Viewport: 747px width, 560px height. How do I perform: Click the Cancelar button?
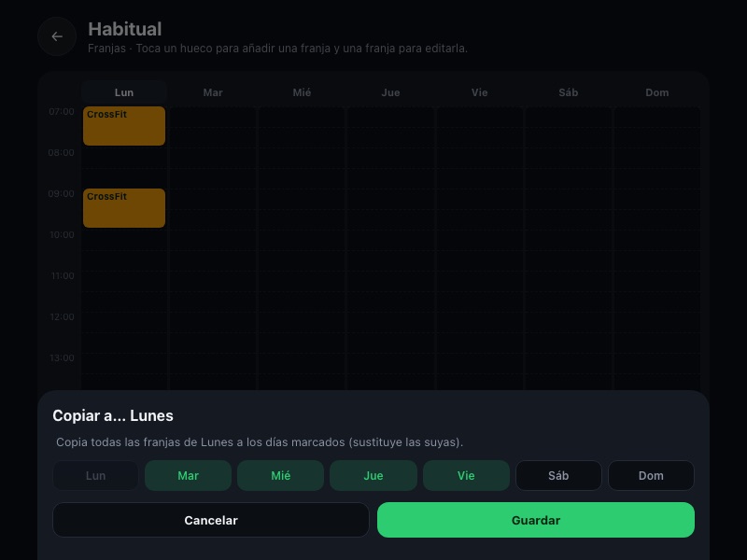[x=211, y=520]
